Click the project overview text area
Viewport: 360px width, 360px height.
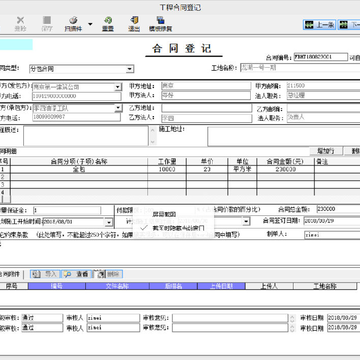tap(86, 136)
